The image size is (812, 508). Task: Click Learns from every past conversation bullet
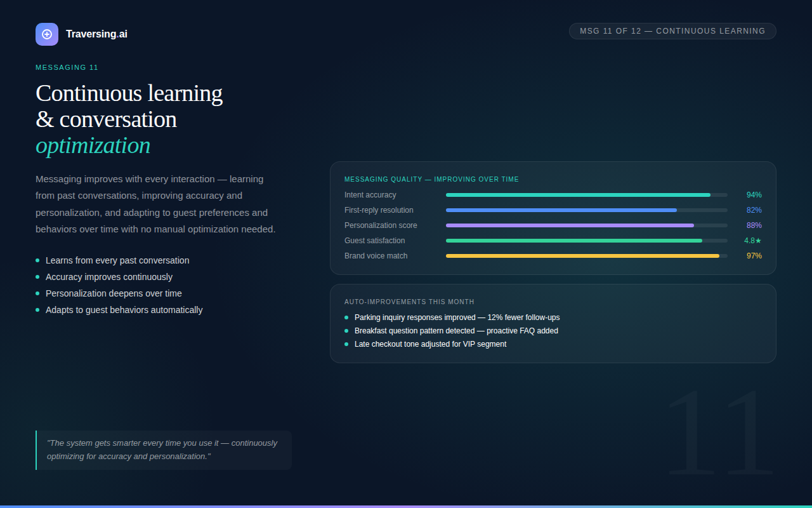click(117, 260)
